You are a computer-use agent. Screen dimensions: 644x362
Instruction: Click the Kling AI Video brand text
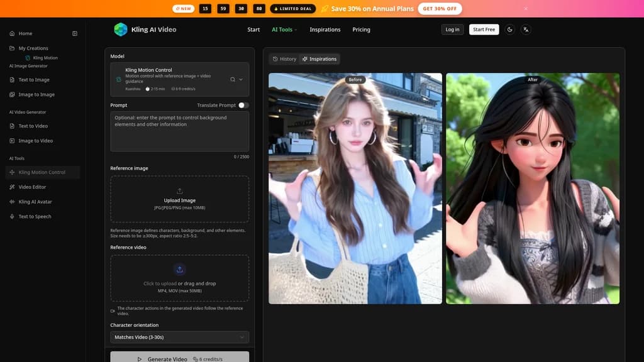pos(153,30)
